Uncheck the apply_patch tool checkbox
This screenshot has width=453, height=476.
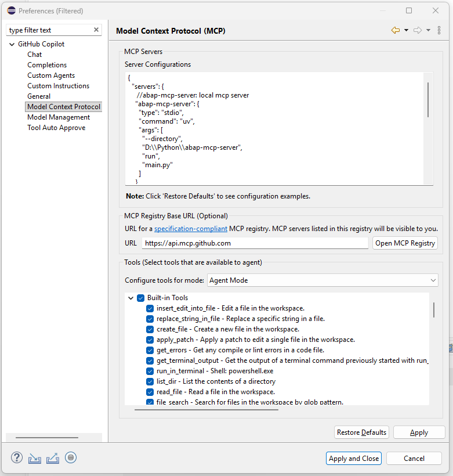coord(150,340)
